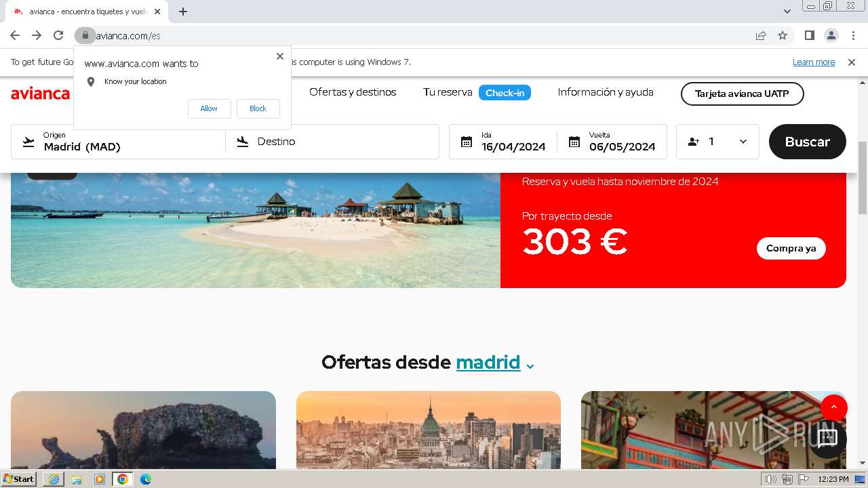
Task: Open the city skyline destination card
Action: coord(429,430)
